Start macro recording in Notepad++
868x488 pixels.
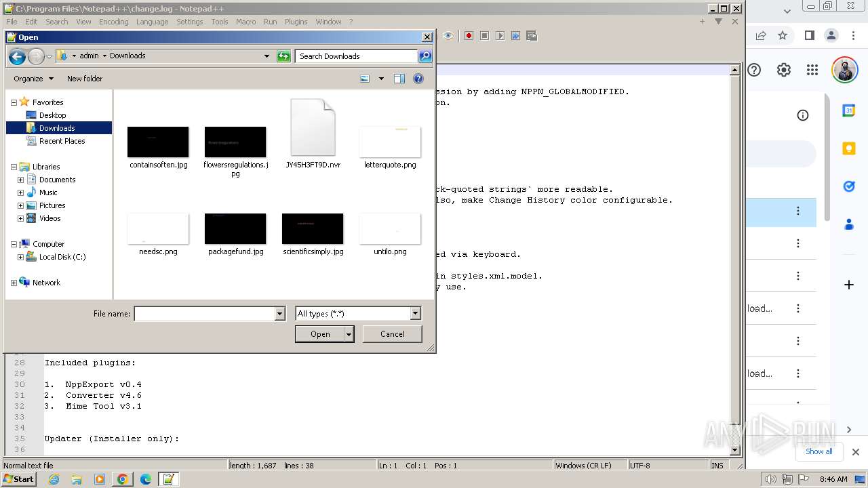[x=469, y=35]
